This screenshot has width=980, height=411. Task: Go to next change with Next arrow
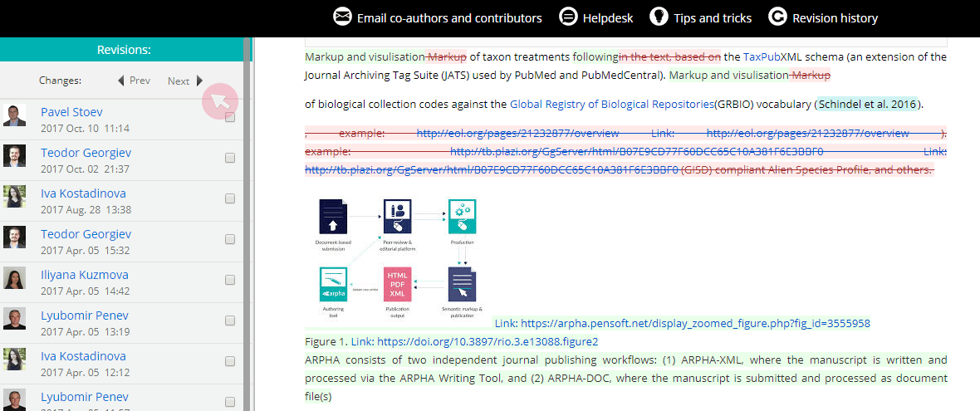tap(200, 81)
